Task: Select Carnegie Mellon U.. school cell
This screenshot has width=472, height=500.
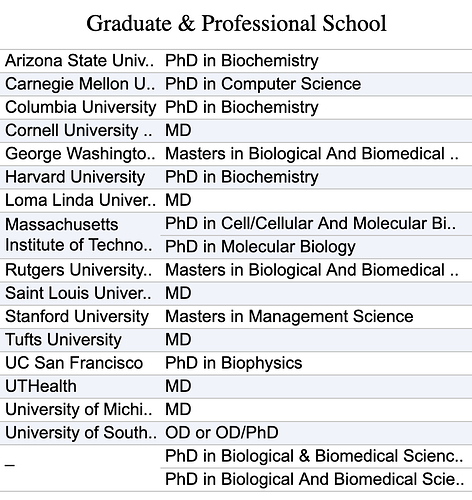Action: pyautogui.click(x=80, y=84)
